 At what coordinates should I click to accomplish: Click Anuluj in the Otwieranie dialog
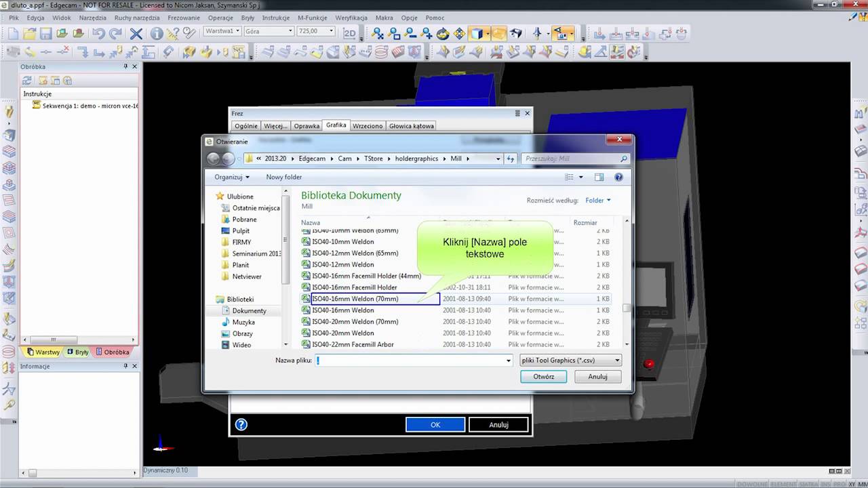point(598,377)
